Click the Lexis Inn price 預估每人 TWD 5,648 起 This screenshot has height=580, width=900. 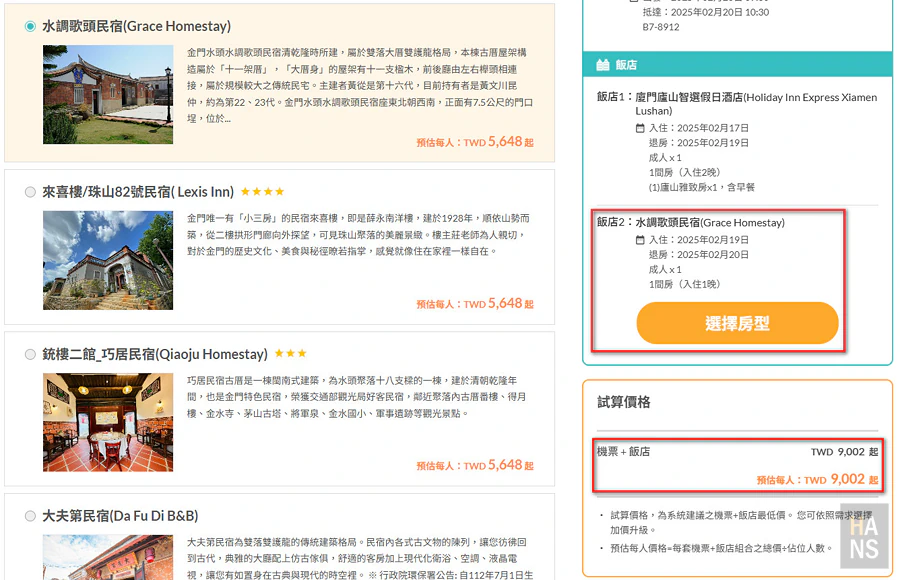coord(475,304)
